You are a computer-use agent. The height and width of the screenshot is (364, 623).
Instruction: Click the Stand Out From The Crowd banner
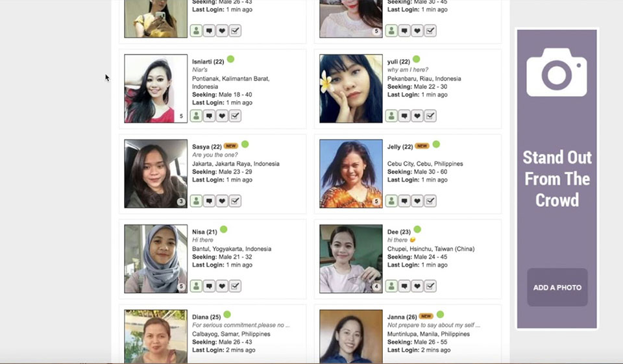557,178
